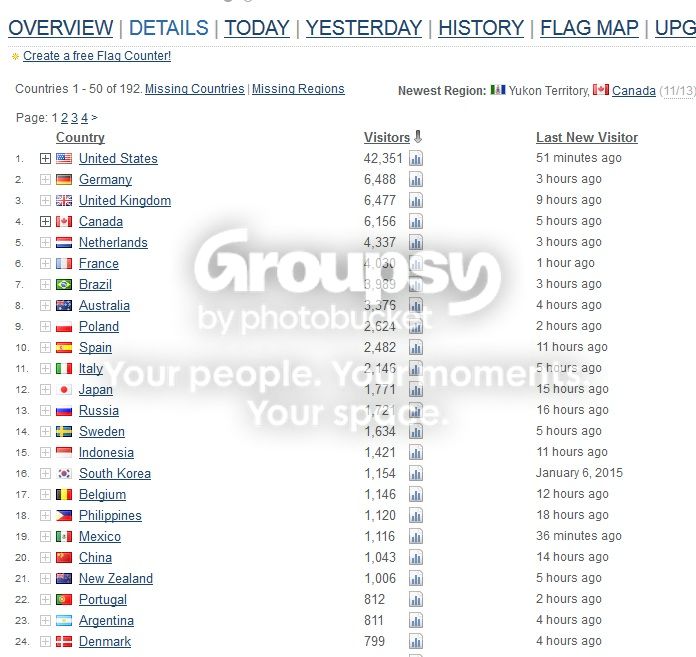
Task: Expand the Germany row plus box
Action: coord(45,179)
